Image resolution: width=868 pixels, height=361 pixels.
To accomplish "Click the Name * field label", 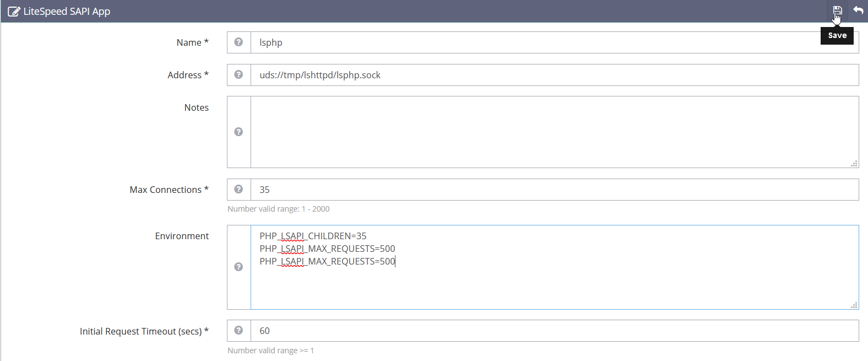I will click(192, 42).
